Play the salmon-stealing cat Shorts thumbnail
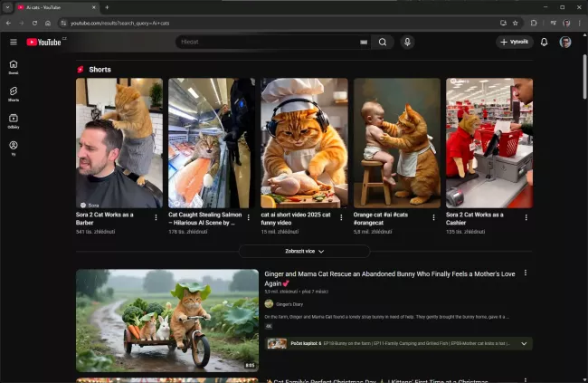Screen dimensions: 588x383 coord(212,143)
